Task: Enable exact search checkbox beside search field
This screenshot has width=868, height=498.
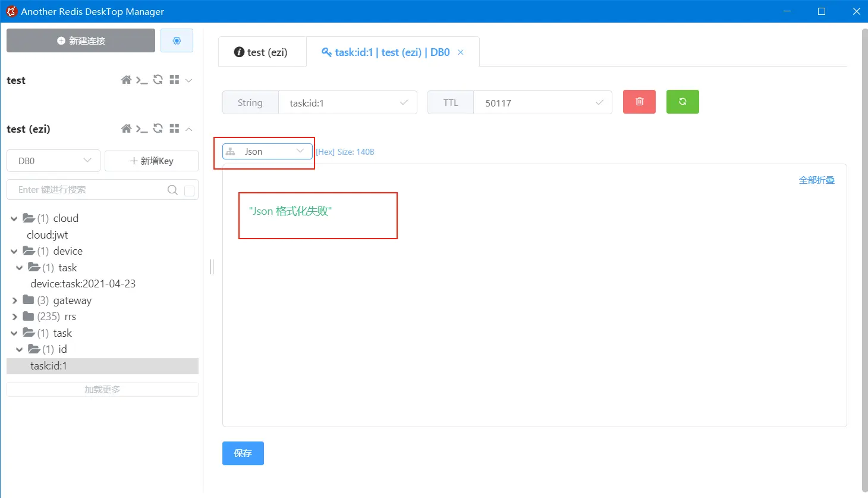Action: click(189, 189)
